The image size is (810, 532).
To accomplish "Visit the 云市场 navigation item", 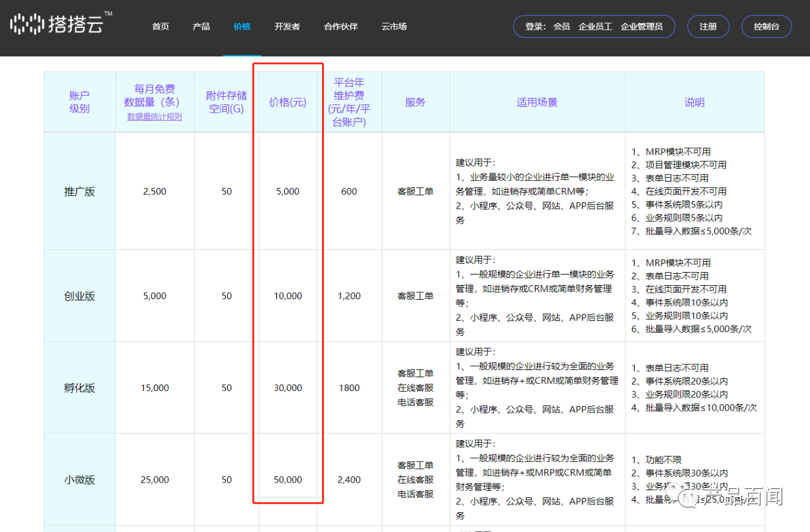I will coord(394,27).
